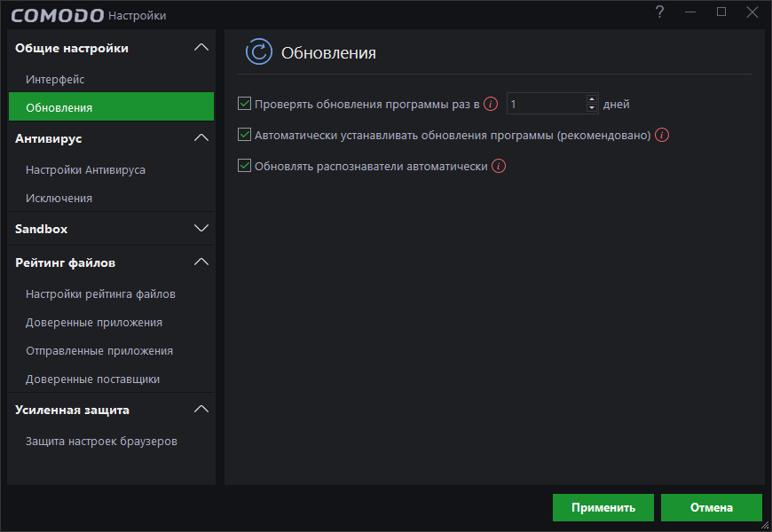Viewport: 772px width, 532px height.
Task: Cancel changes with the Отмена button
Action: pyautogui.click(x=712, y=507)
